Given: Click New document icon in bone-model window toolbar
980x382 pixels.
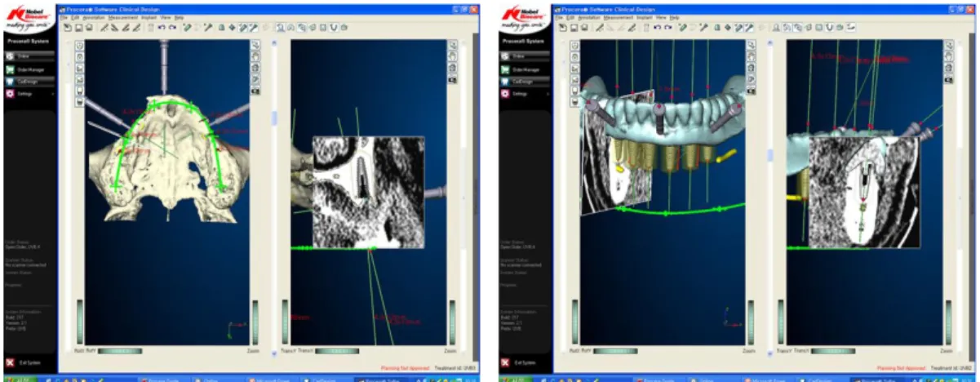Looking at the screenshot, I should [68, 27].
